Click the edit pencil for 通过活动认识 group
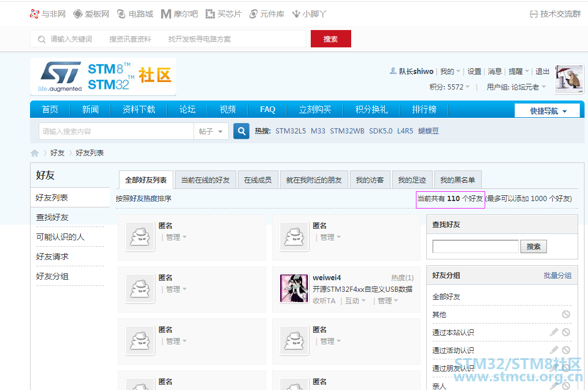The height and width of the screenshot is (390, 588). coord(554,350)
